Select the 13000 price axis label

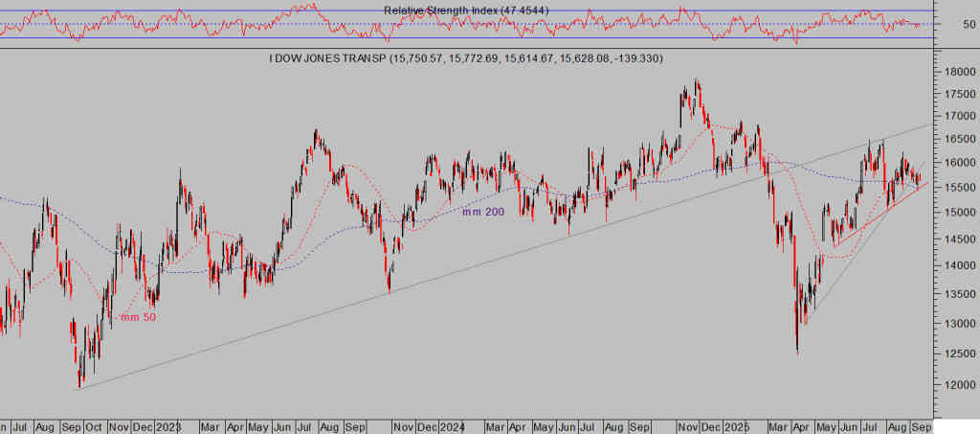[x=961, y=324]
